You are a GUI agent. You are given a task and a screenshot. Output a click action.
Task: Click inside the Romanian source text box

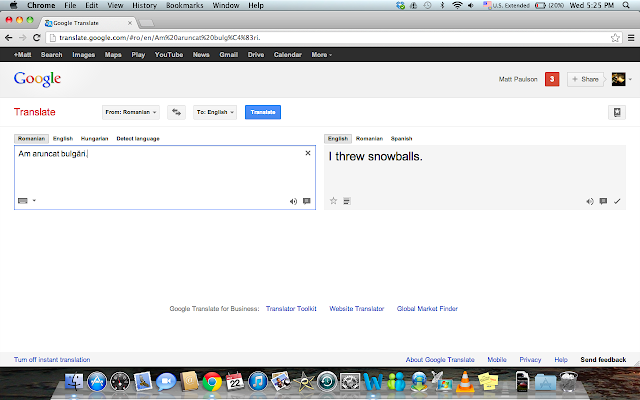(165, 178)
